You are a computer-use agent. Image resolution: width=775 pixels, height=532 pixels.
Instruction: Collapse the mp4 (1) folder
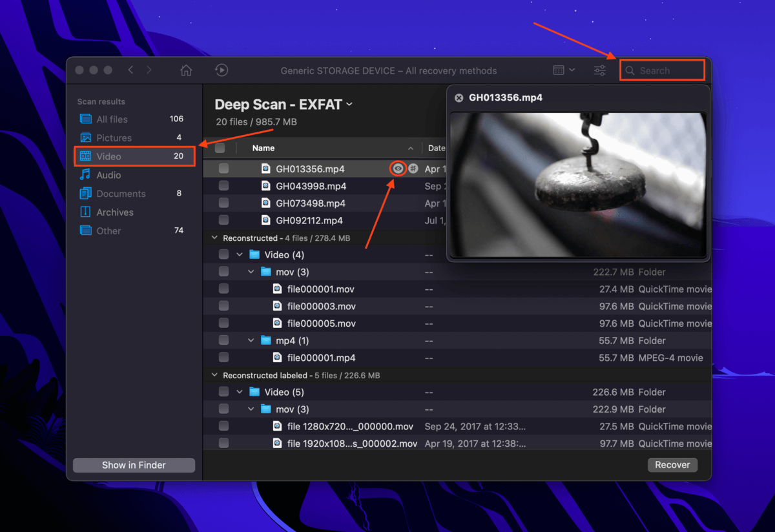pos(251,340)
